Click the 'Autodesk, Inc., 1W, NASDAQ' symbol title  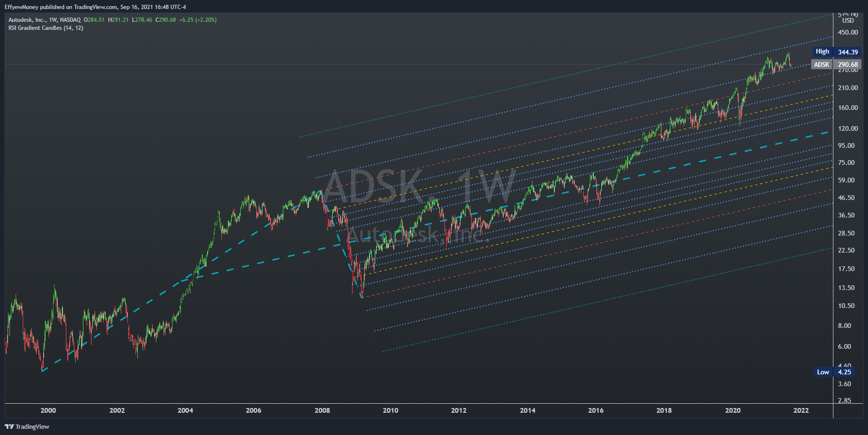coord(45,20)
